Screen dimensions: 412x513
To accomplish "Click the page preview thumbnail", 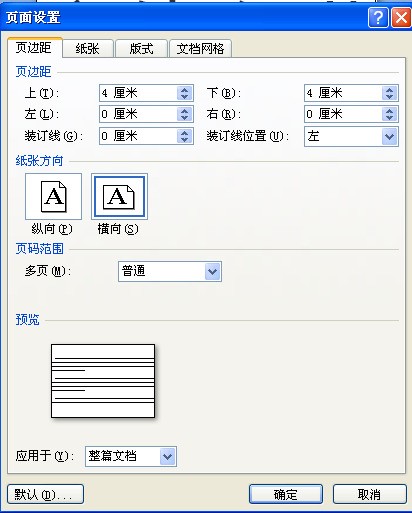I will 103,381.
